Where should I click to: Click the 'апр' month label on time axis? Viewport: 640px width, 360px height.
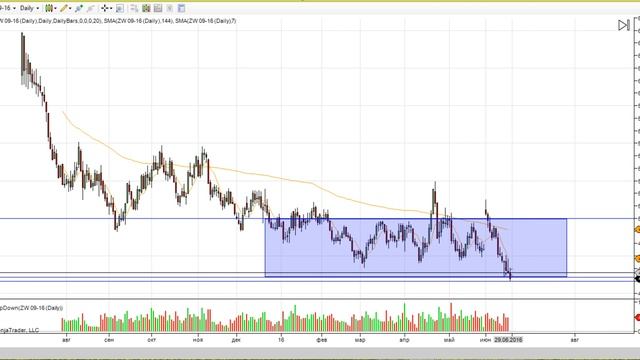coord(404,340)
